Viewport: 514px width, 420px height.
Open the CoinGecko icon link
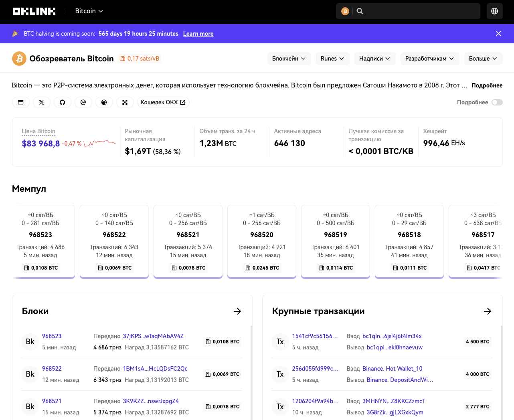pos(104,102)
